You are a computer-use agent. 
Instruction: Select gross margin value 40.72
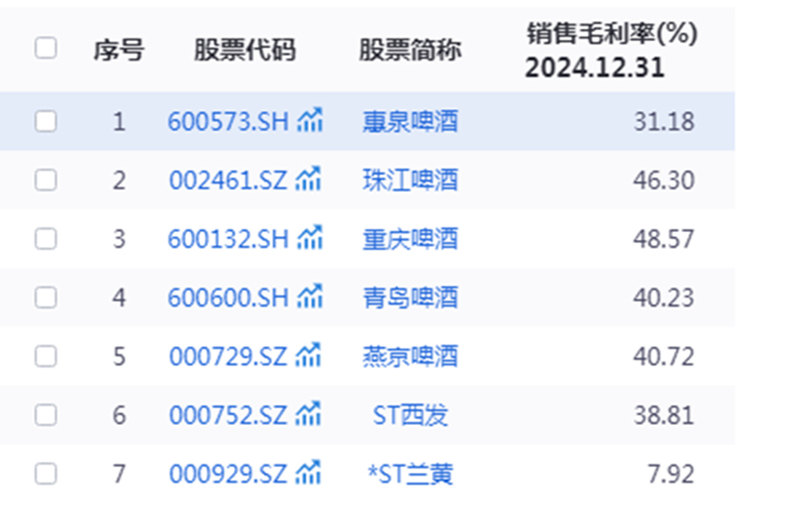click(x=664, y=356)
